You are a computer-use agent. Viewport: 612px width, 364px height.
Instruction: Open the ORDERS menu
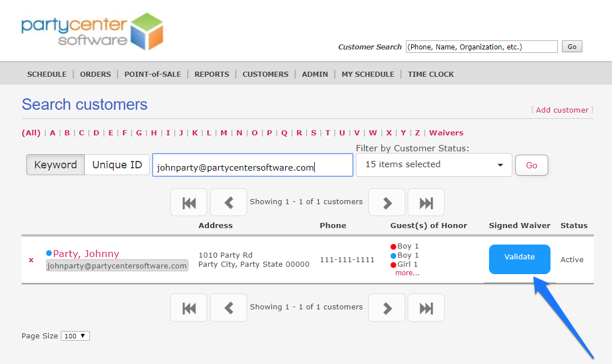point(95,74)
